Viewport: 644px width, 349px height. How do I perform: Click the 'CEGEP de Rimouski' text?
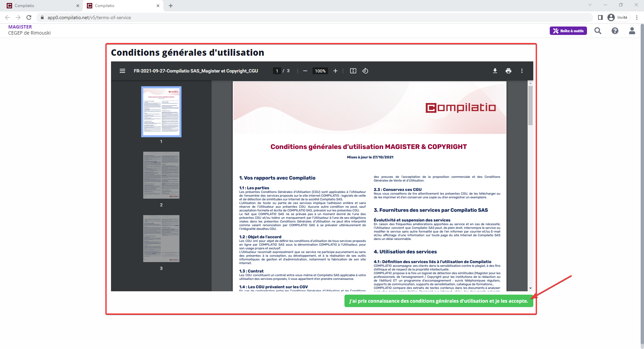point(30,33)
